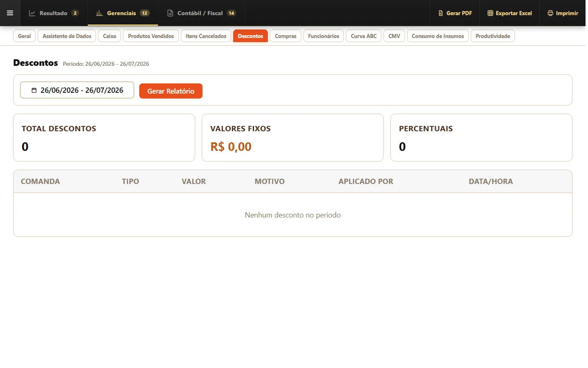Open the Contábil / Fiscal tab
588x368 pixels.
pyautogui.click(x=201, y=13)
